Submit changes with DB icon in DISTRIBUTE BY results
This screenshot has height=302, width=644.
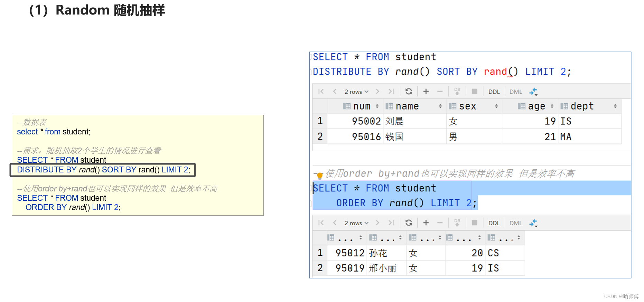(457, 92)
